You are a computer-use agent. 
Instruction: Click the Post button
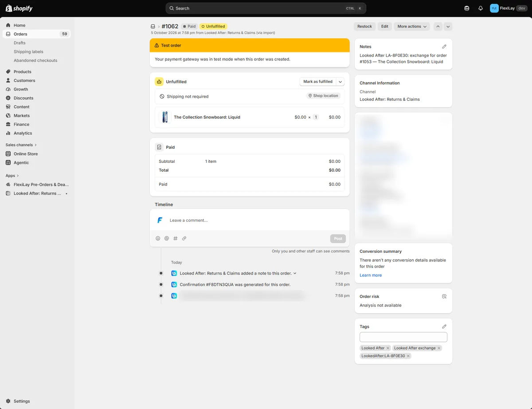point(338,239)
